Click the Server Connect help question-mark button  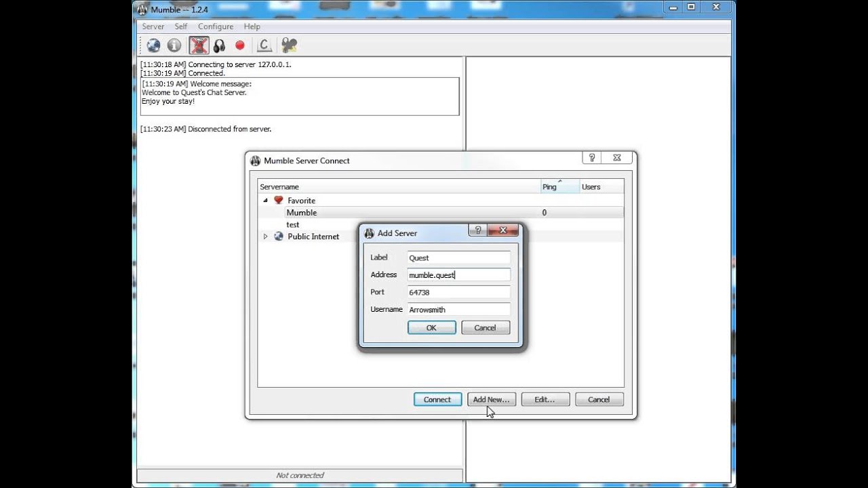(592, 157)
